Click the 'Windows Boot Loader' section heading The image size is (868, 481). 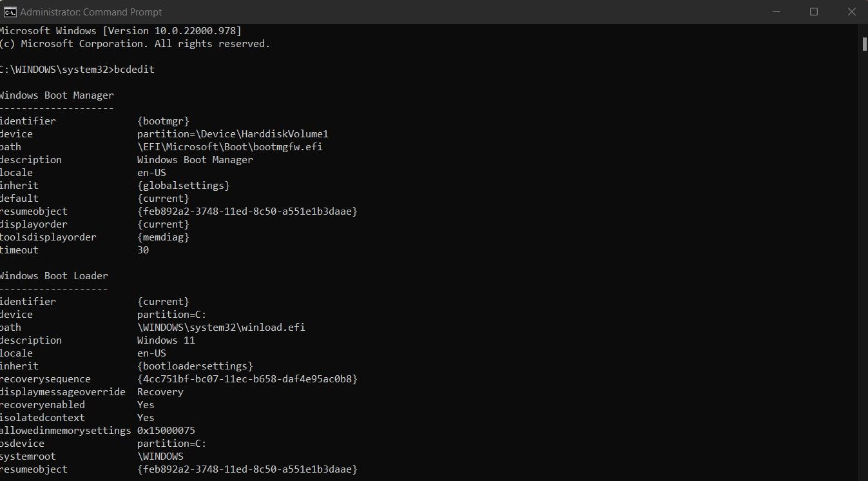53,276
